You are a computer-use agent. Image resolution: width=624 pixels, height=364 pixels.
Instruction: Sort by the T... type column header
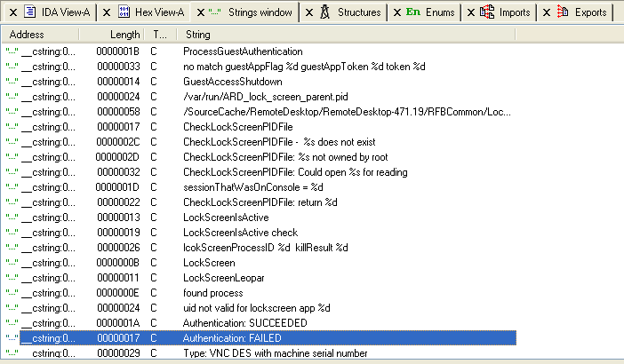[x=161, y=35]
